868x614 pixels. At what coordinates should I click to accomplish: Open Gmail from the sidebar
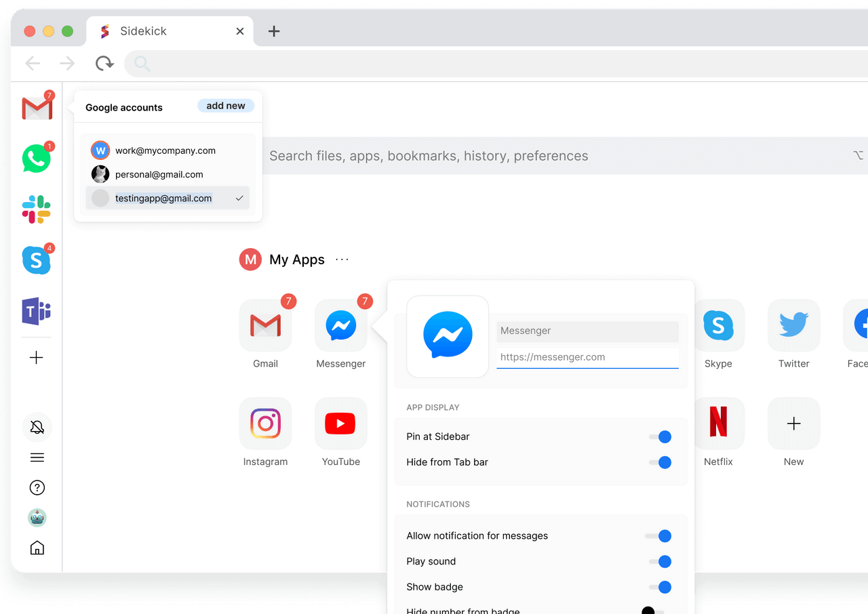[x=37, y=108]
